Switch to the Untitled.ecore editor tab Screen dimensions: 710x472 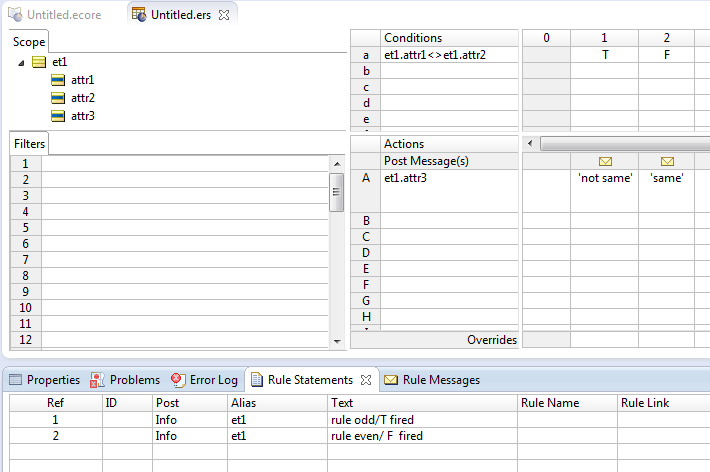(x=55, y=15)
